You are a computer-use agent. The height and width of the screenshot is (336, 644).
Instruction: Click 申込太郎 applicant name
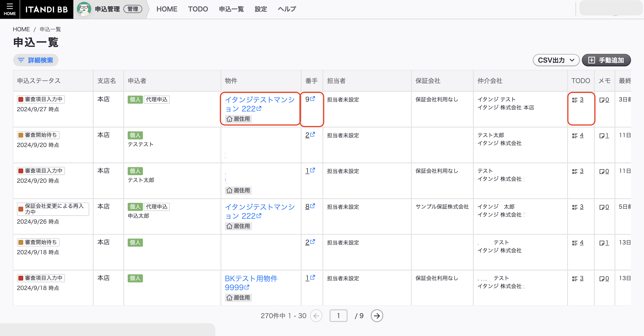138,216
